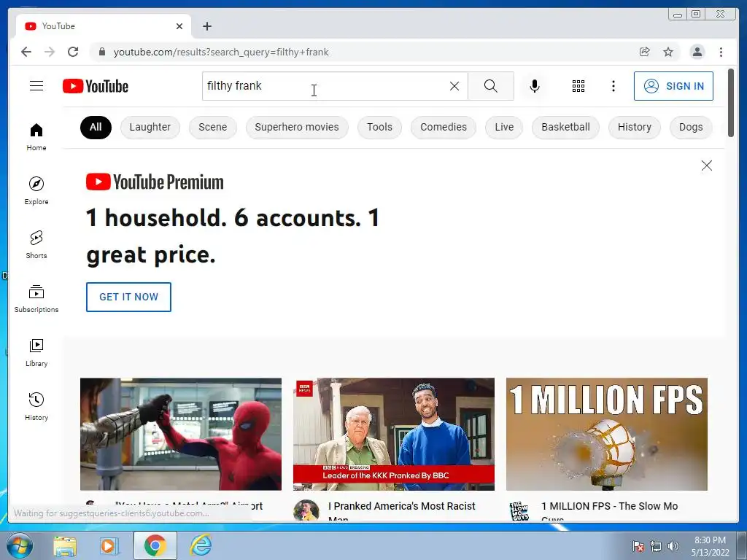
Task: Click the page vertical scrollbar
Action: click(x=731, y=103)
